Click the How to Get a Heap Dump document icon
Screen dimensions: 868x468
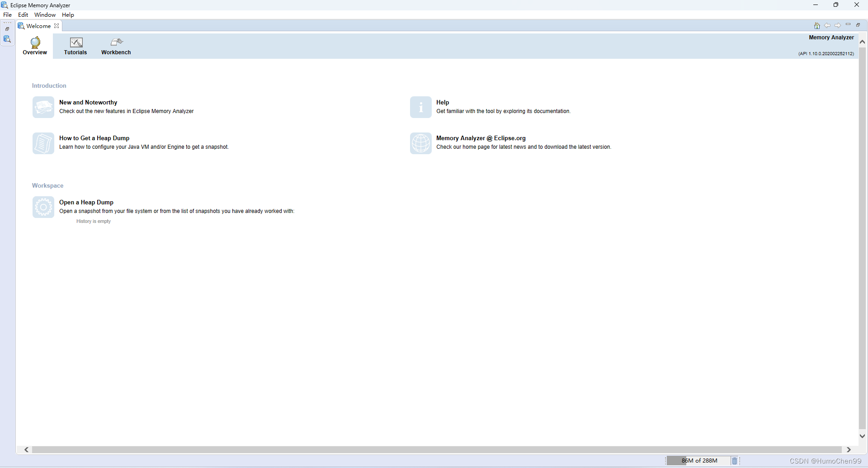click(x=43, y=143)
